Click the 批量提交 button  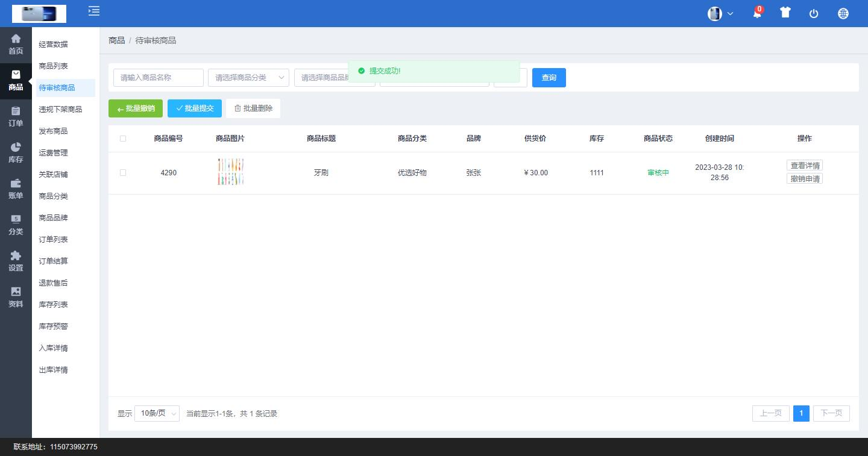195,108
